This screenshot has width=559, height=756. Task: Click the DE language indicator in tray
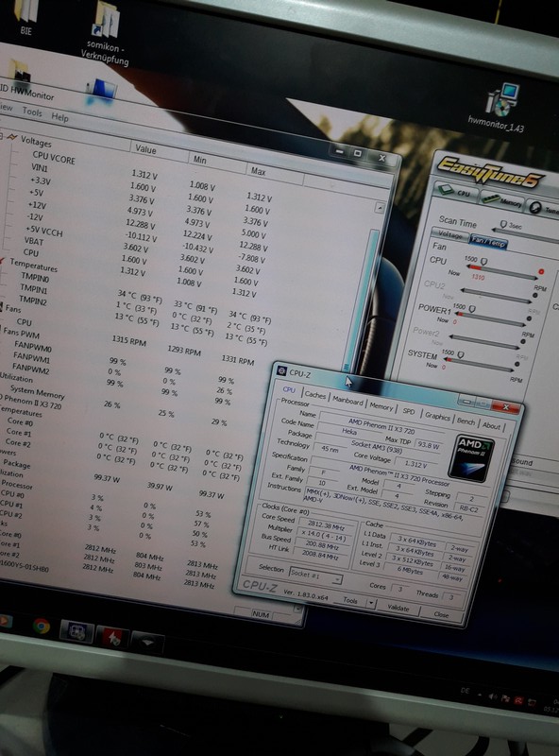[465, 691]
